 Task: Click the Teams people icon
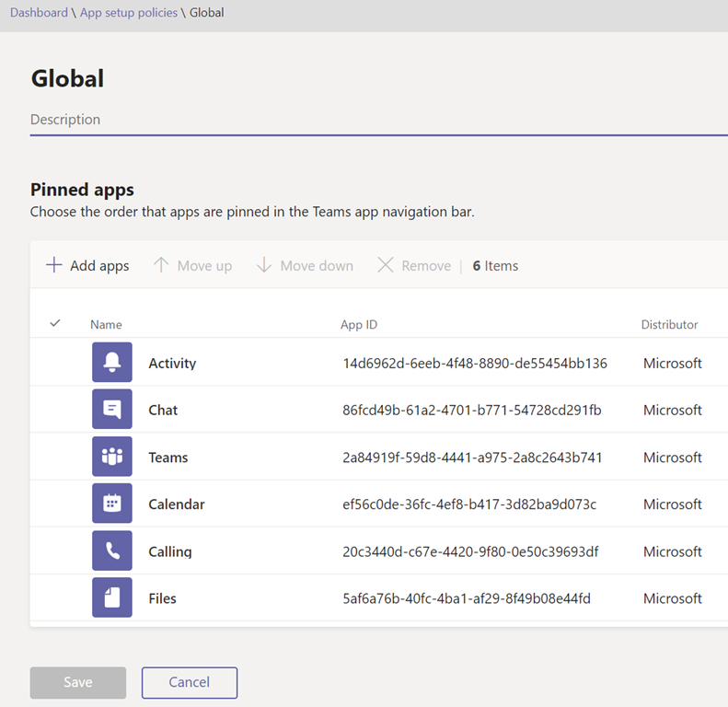pos(111,458)
